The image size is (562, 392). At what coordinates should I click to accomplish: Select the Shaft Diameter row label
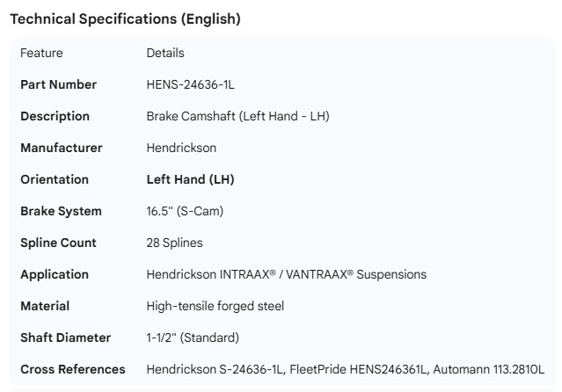(x=65, y=338)
